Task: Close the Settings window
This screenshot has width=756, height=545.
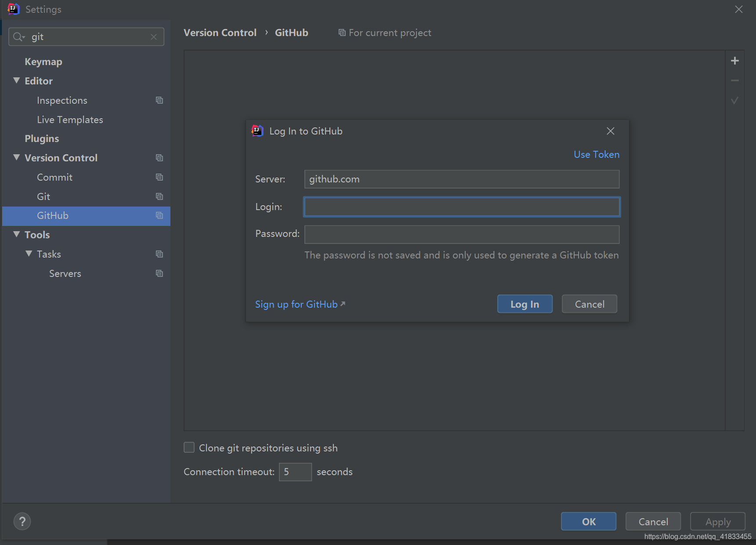Action: click(x=739, y=9)
